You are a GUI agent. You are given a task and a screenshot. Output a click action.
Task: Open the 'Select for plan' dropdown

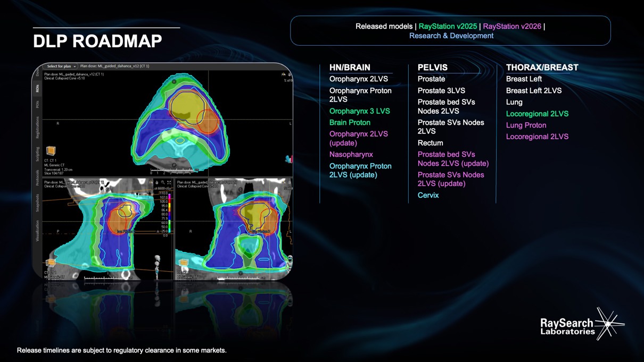[61, 66]
